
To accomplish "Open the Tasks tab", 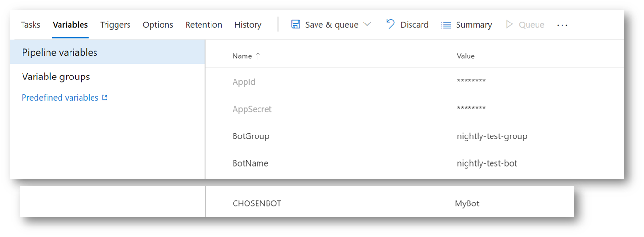I will (31, 25).
